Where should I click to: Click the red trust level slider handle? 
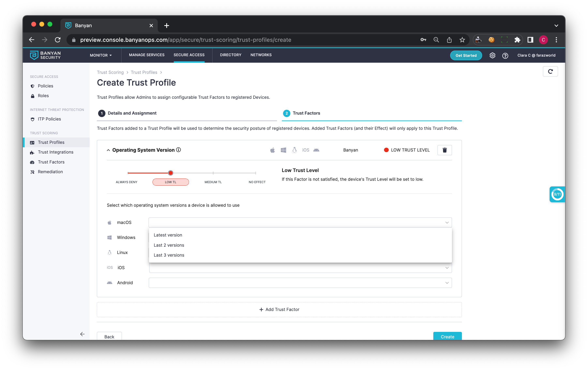(171, 173)
